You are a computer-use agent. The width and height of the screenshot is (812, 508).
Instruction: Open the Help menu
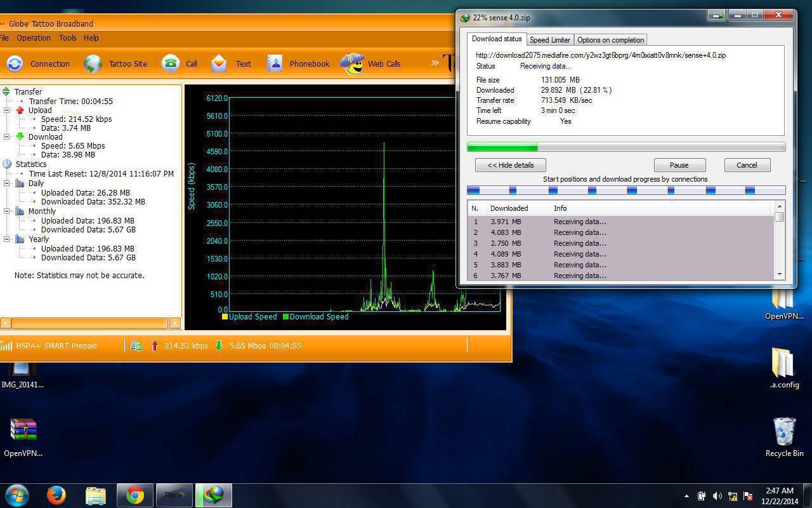pyautogui.click(x=91, y=38)
